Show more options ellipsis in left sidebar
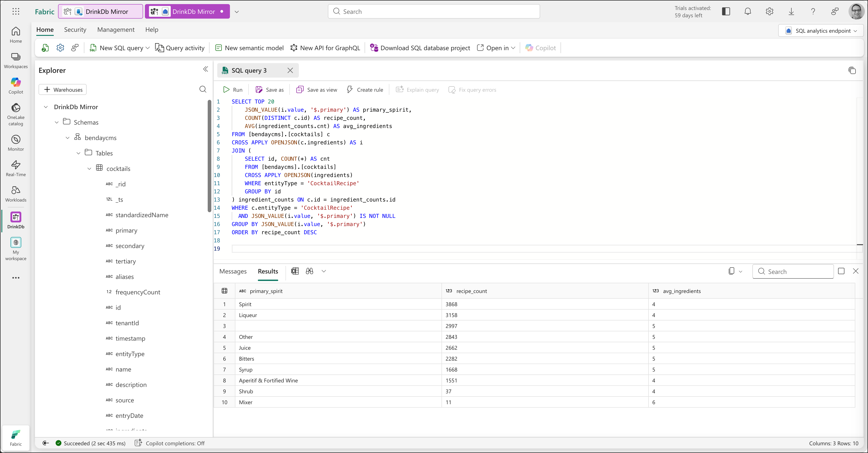The width and height of the screenshot is (868, 453). click(x=16, y=278)
